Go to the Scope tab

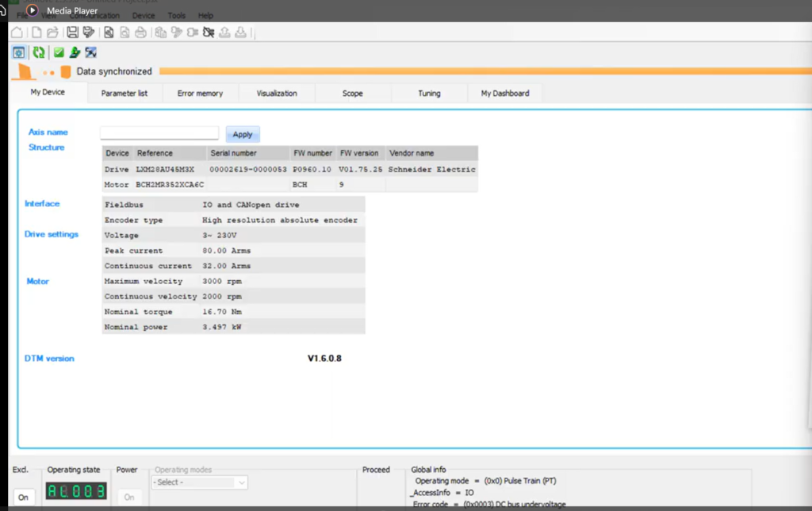click(x=353, y=94)
